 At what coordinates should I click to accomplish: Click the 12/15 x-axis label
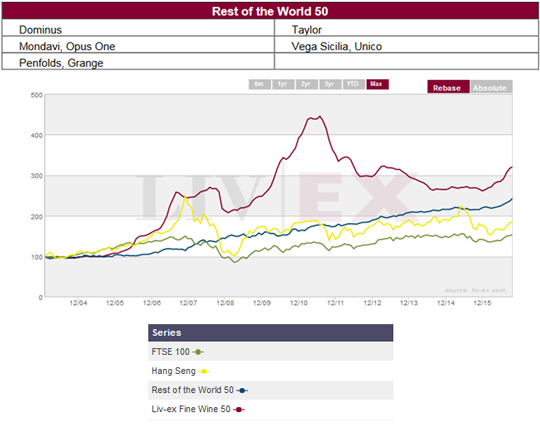coord(482,303)
